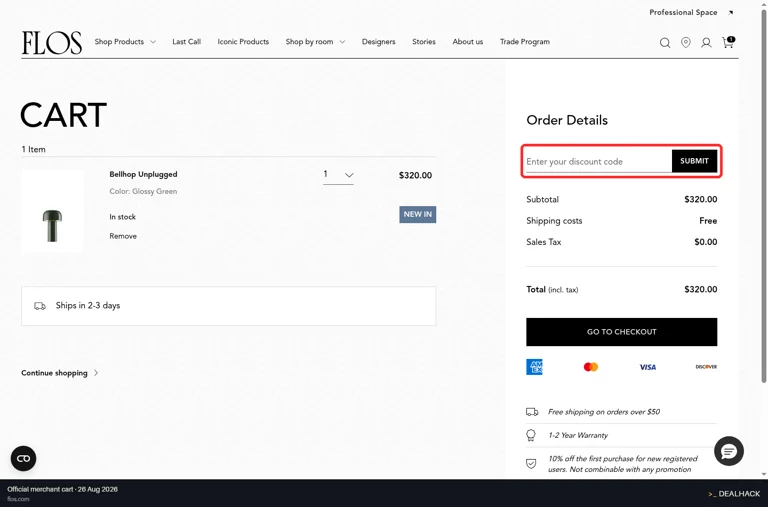Click the flos.com text in the bottom bar
Screen dimensions: 768x507
(18, 499)
